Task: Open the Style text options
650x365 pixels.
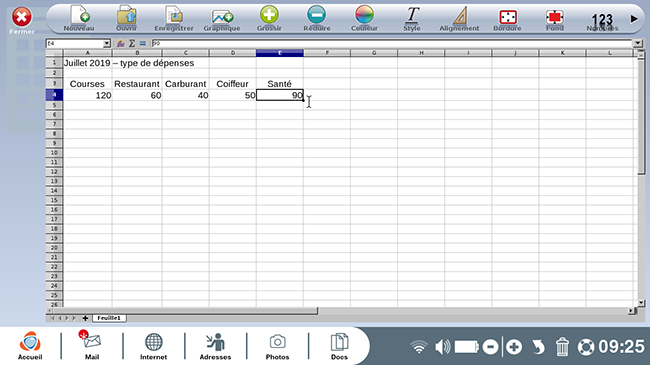Action: 412,18
